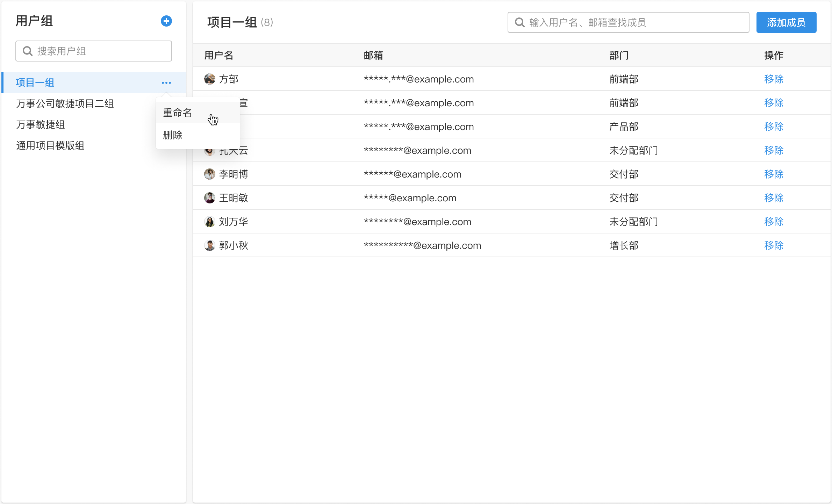Click the 用户名 column header

(219, 55)
